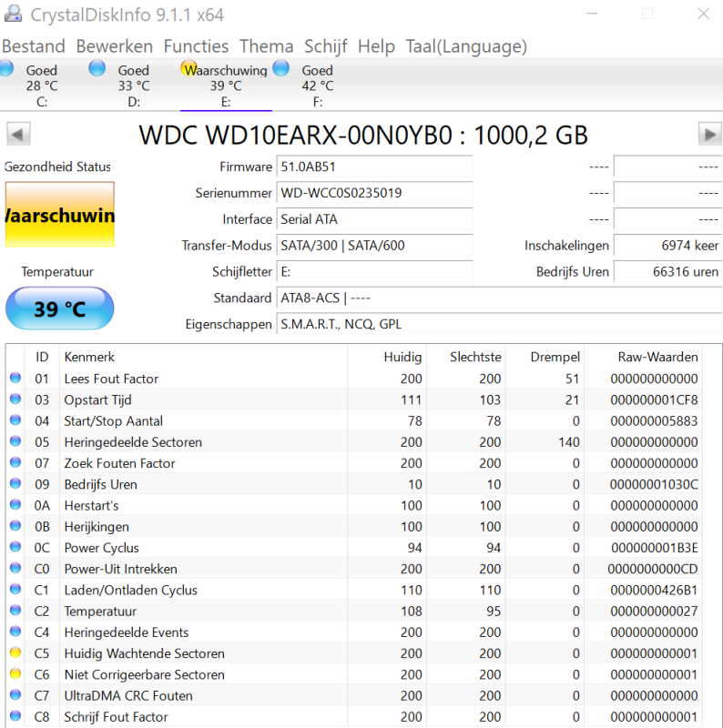Select drive F: blue status orb
The image size is (723, 728).
[x=281, y=69]
